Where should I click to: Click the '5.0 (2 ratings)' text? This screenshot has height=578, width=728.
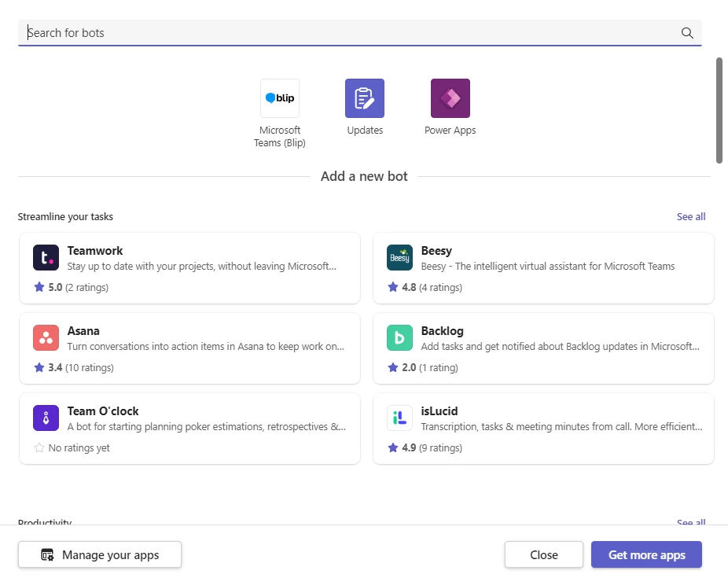point(79,287)
